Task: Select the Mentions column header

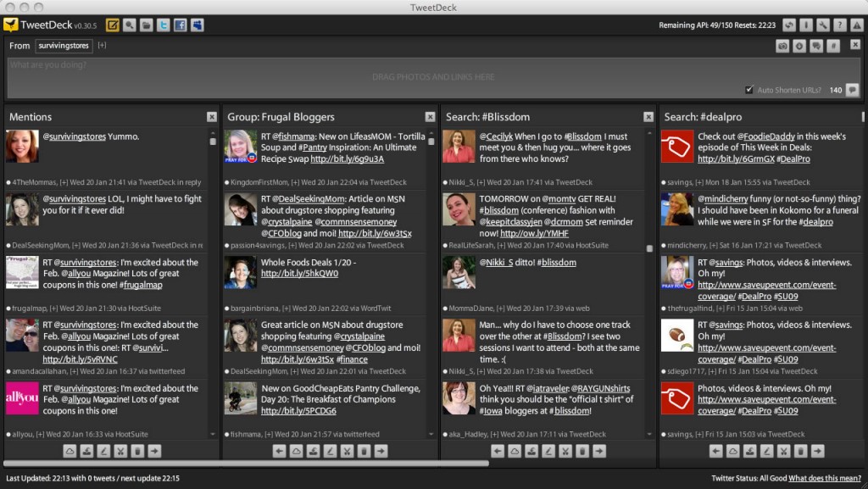Action: click(31, 117)
